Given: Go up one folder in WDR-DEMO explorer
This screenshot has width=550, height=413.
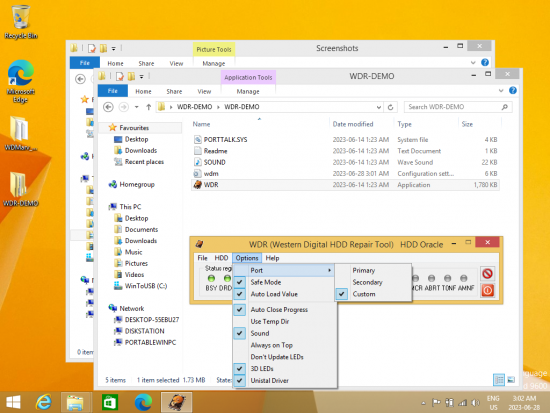Looking at the screenshot, I should (148, 107).
